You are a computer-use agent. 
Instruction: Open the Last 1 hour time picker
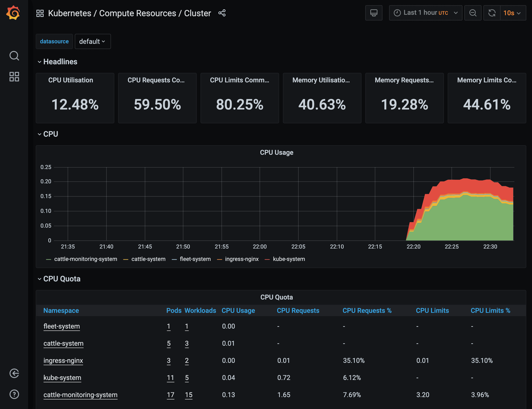click(x=425, y=13)
